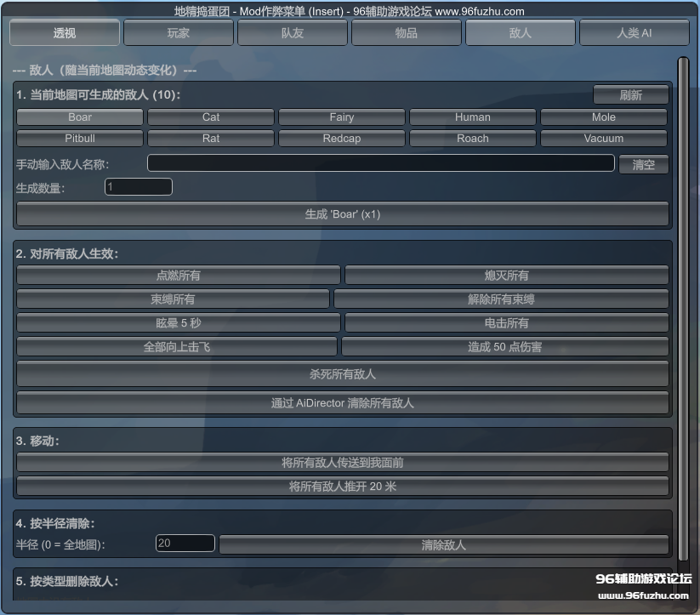
Task: Pick the Redcap enemy type
Action: coord(342,139)
